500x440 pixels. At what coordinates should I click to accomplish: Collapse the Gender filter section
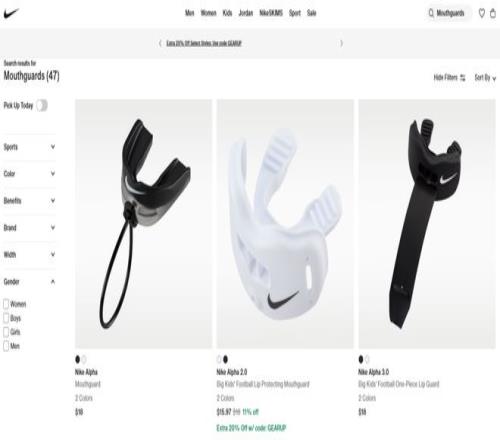point(29,282)
